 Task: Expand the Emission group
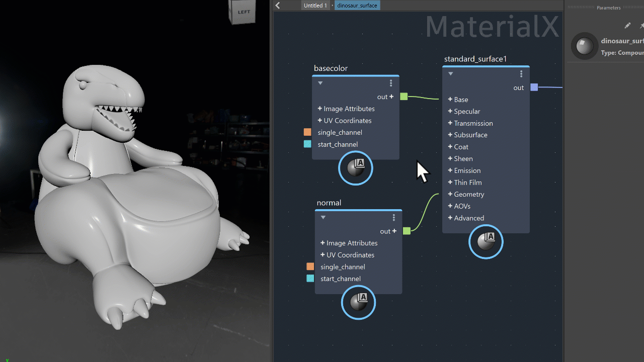[450, 170]
